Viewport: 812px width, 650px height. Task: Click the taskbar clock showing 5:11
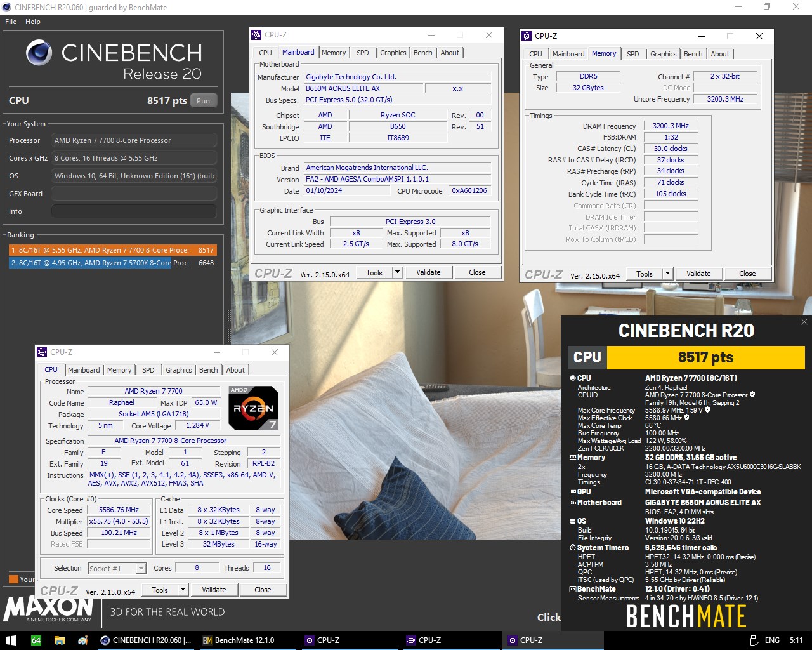coord(796,640)
